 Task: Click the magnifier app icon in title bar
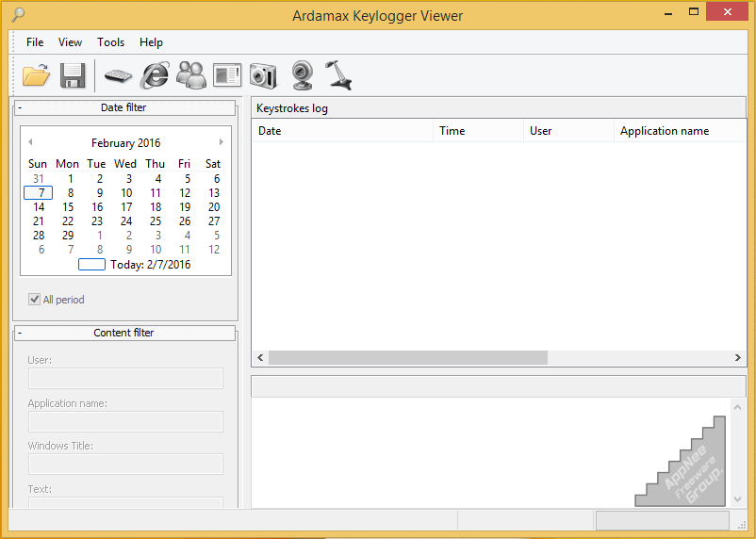(x=18, y=15)
